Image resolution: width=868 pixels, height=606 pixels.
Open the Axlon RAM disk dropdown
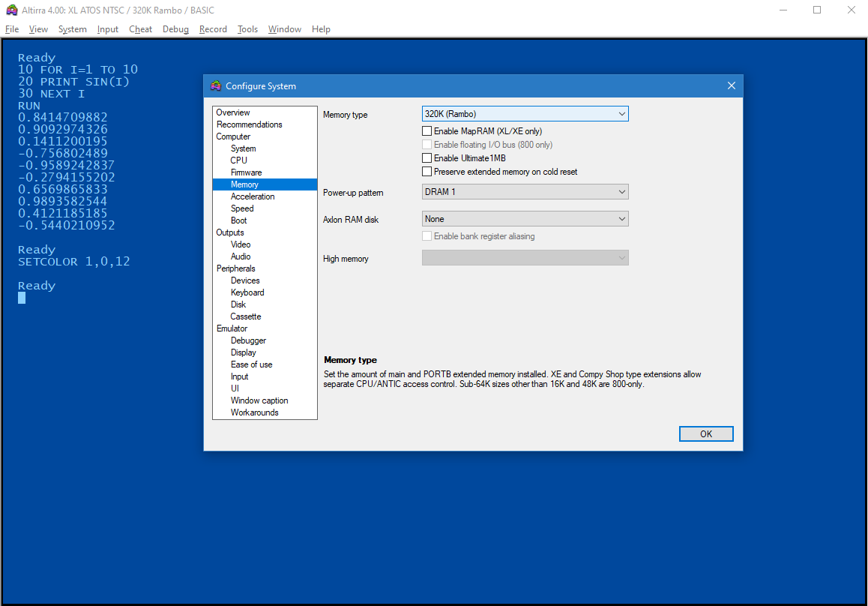(525, 219)
